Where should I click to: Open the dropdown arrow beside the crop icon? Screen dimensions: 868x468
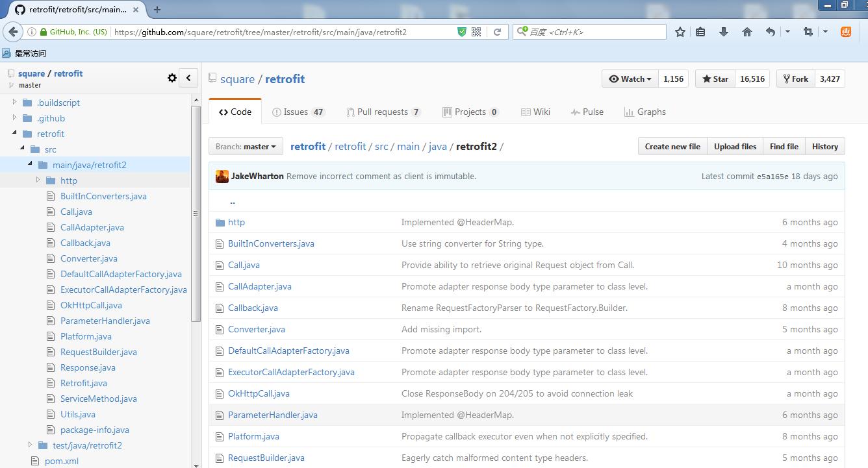coord(825,32)
